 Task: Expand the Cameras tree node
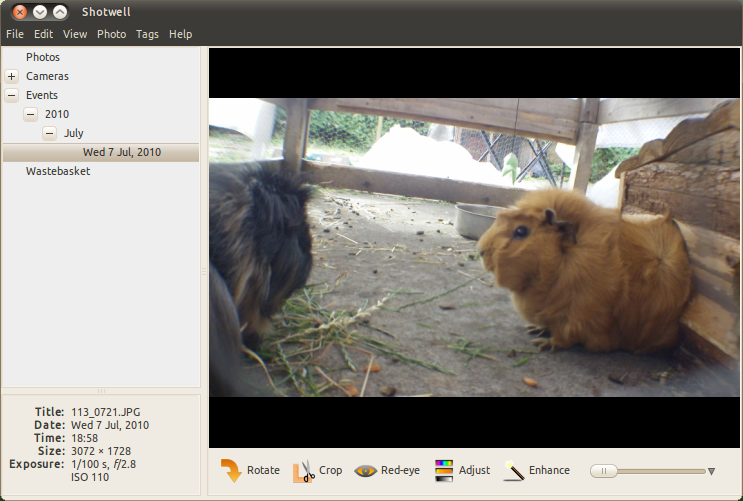(x=12, y=76)
